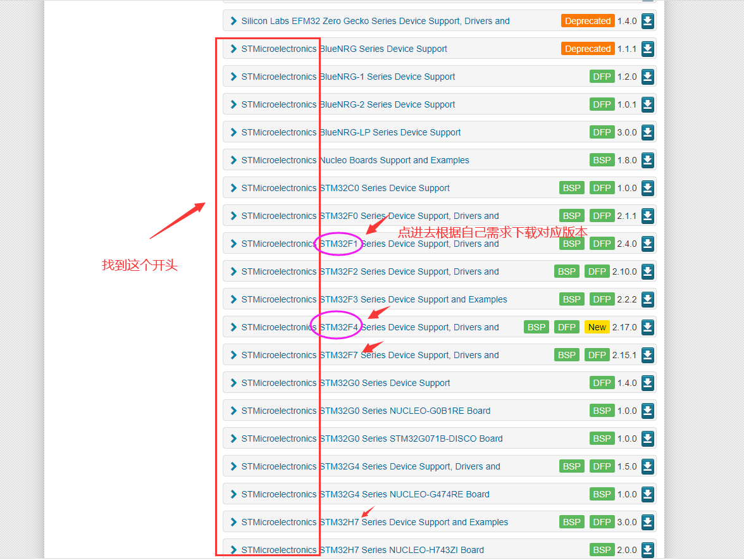Download STM32F0 Series pack version 2.1.1
Viewport: 744px width, 560px height.
(x=648, y=216)
